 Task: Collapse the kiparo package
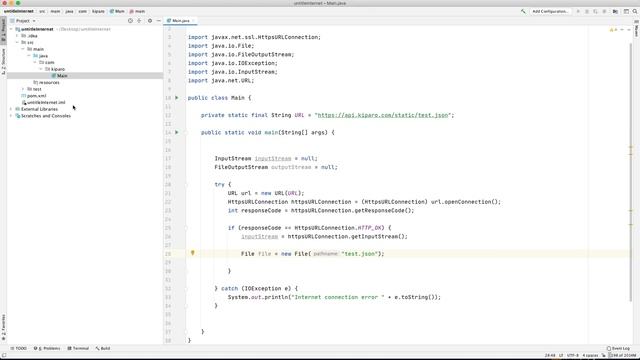(41, 69)
